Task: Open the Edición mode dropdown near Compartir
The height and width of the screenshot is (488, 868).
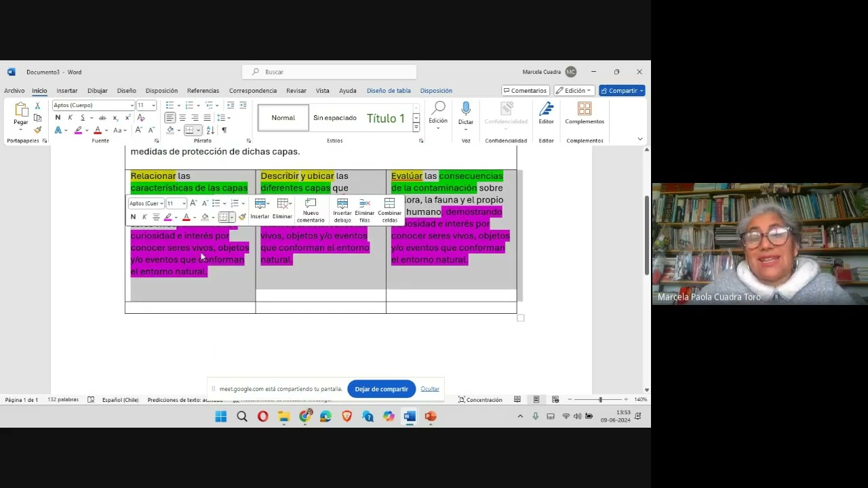Action: [574, 90]
